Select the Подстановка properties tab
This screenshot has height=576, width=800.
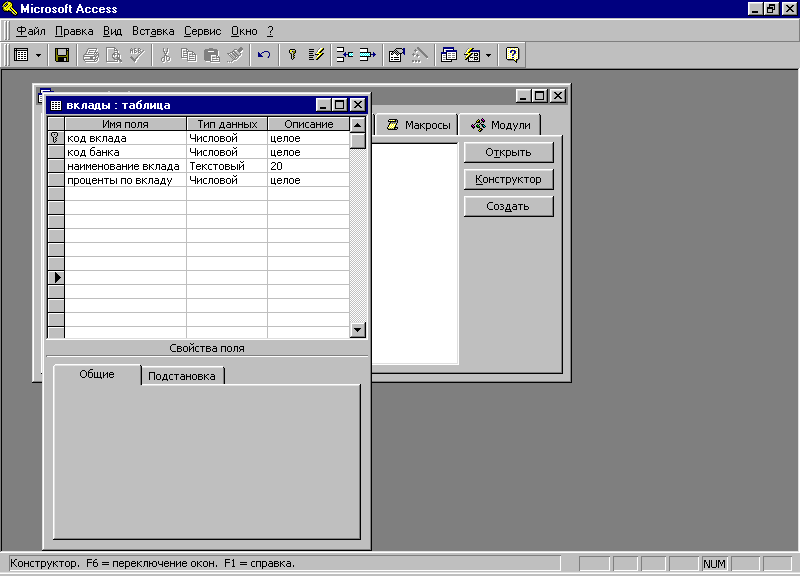click(182, 376)
